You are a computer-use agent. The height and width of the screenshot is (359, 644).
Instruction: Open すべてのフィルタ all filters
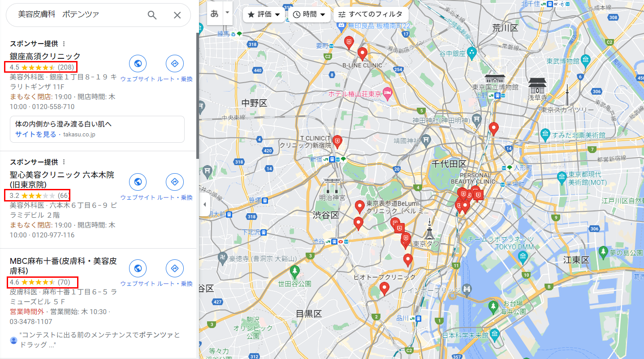371,14
